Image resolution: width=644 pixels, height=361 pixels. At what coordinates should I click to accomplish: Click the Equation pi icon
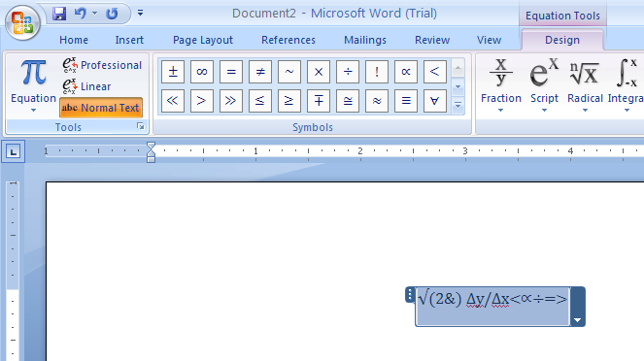click(33, 73)
